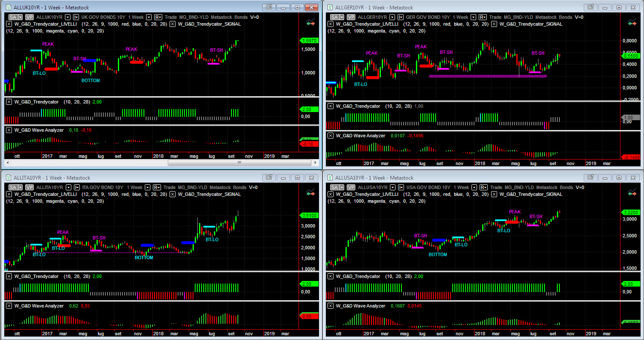The height and width of the screenshot is (340, 644).
Task: Remove Trendycator_SIGNAL indicator from ALLUK10YR chart
Action: (x=172, y=24)
